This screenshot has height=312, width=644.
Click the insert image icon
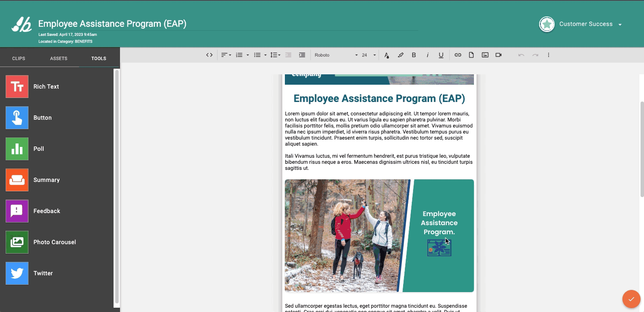[485, 55]
